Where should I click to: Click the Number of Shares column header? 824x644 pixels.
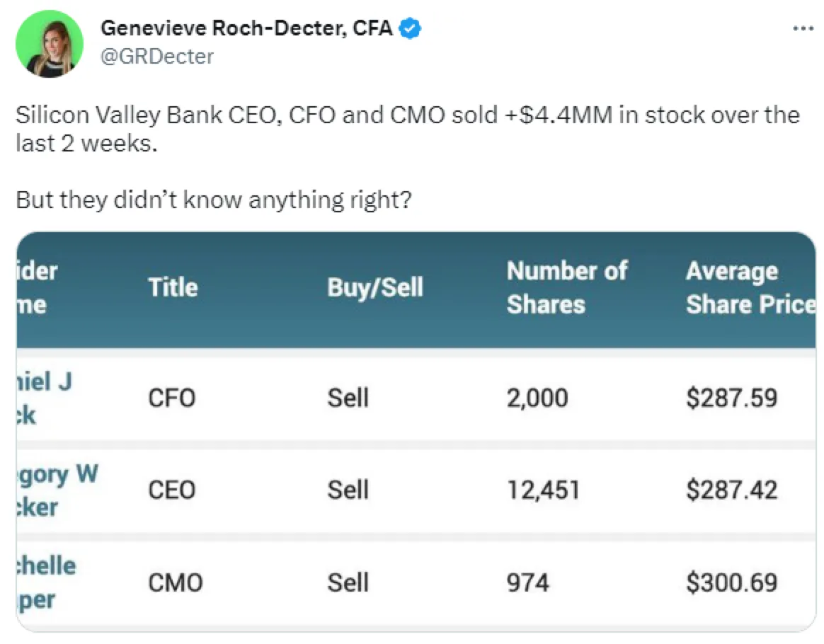(x=566, y=287)
